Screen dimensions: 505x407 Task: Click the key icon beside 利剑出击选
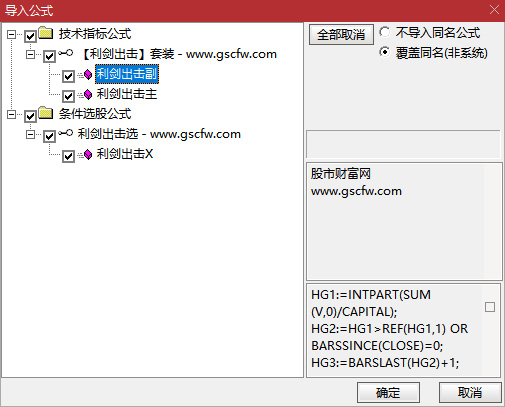point(65,133)
